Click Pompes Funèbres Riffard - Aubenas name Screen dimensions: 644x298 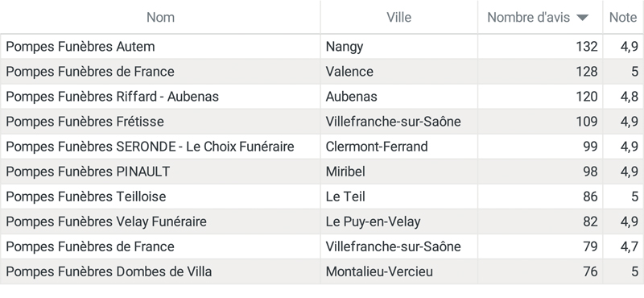pos(112,97)
